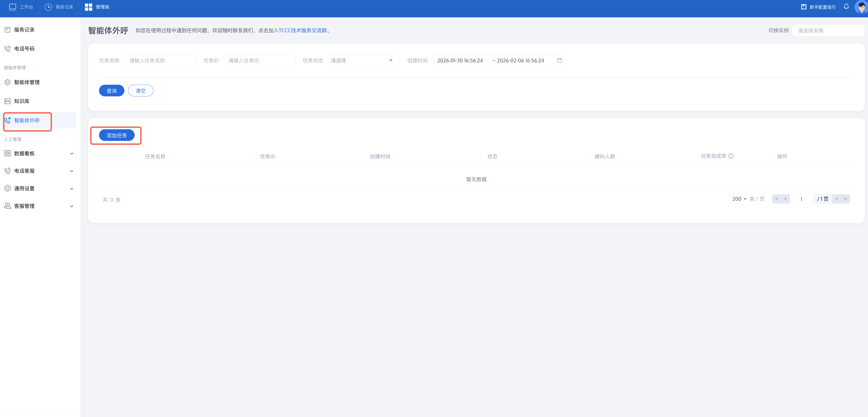Screen dimensions: 868x417
Task: Go to first page arrow in pagination
Action: tap(776, 199)
